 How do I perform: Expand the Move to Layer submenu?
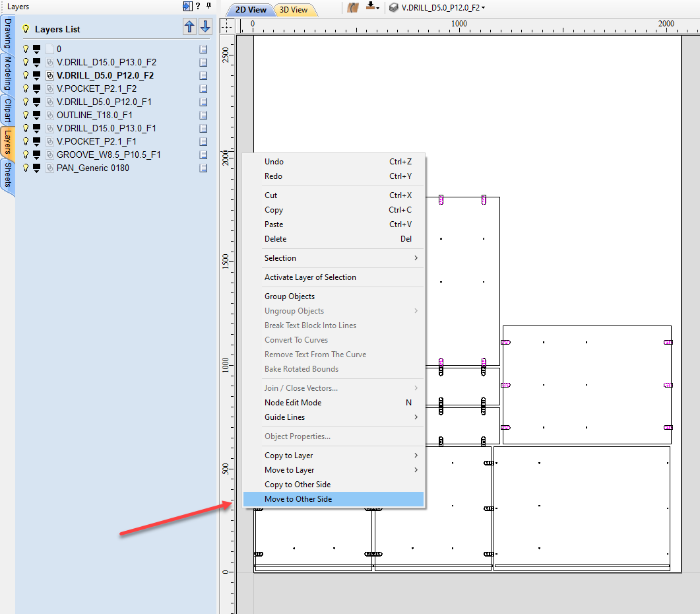[x=333, y=469]
